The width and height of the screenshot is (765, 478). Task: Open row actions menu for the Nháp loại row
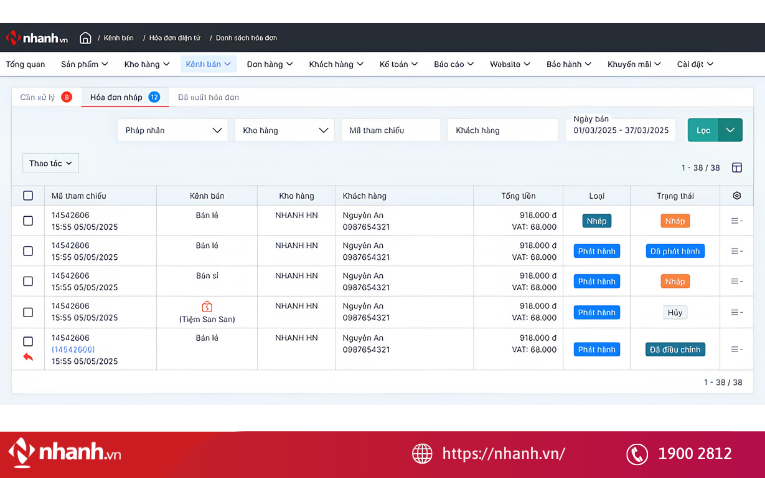[737, 221]
